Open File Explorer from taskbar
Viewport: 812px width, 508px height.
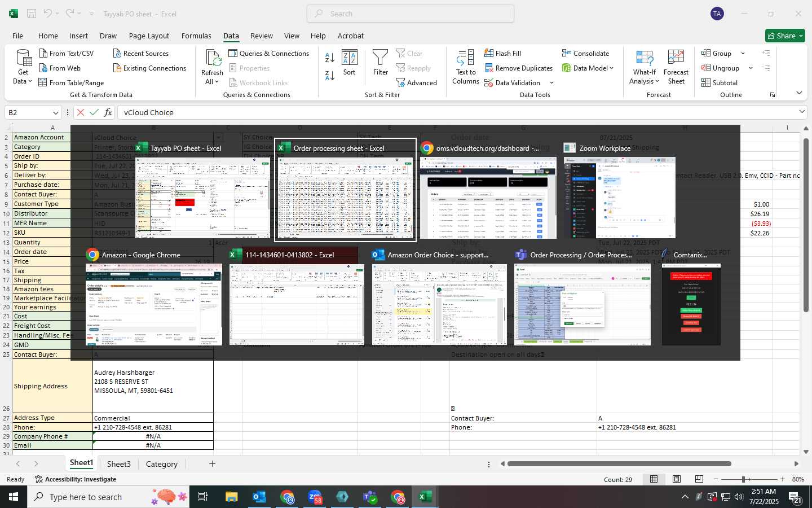point(232,497)
